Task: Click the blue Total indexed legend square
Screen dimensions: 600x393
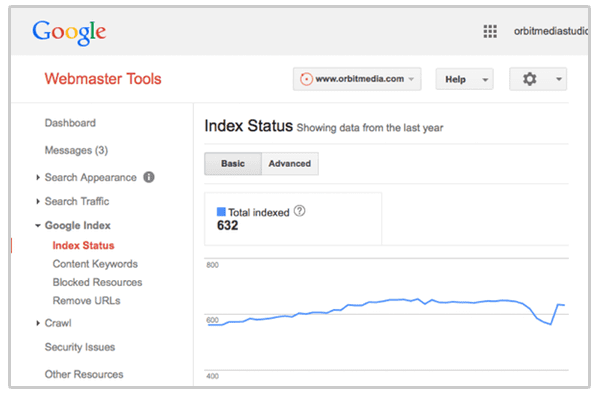Action: pyautogui.click(x=221, y=212)
